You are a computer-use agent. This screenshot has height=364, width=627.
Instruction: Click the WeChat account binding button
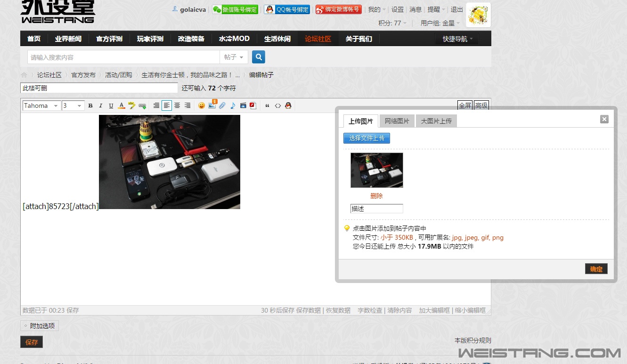235,9
